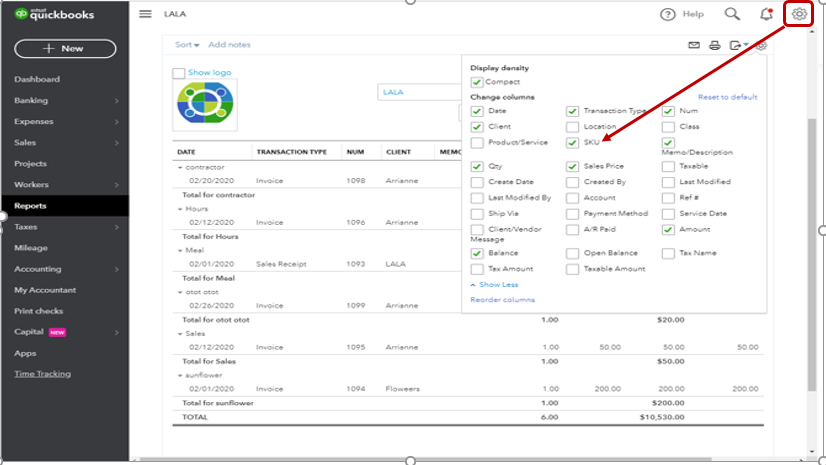Viewport: 826px width, 465px height.
Task: Open the Sort dropdown
Action: click(x=187, y=45)
